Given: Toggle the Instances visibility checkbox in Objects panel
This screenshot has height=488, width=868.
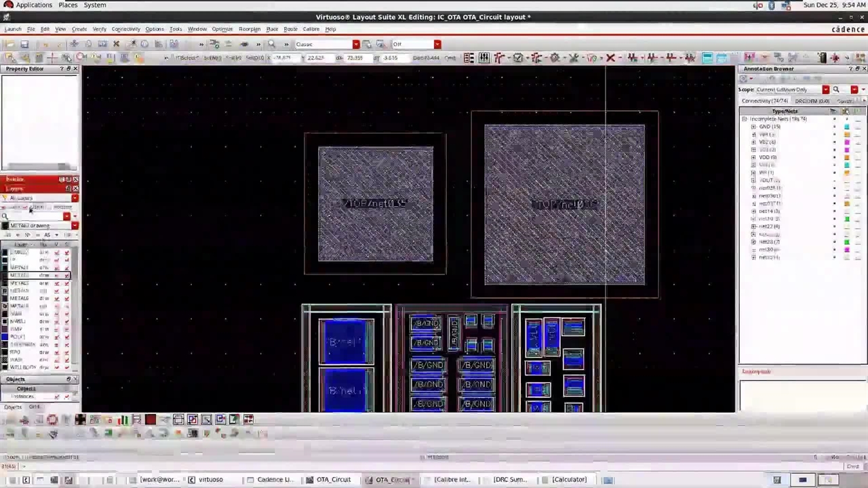Looking at the screenshot, I should pos(57,396).
